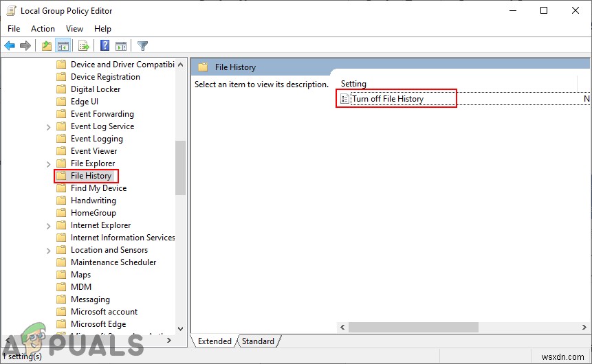
Task: Select the File Explorer folder
Action: pos(93,163)
